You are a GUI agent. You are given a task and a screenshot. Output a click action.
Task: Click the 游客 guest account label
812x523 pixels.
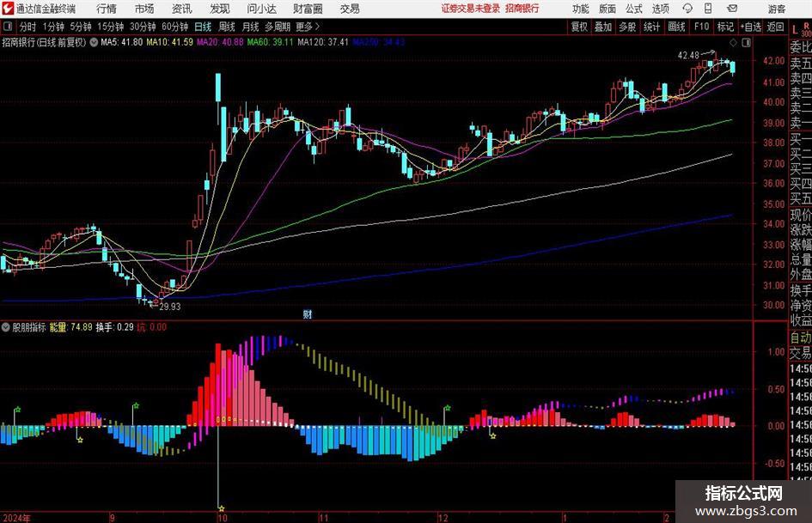pyautogui.click(x=776, y=9)
